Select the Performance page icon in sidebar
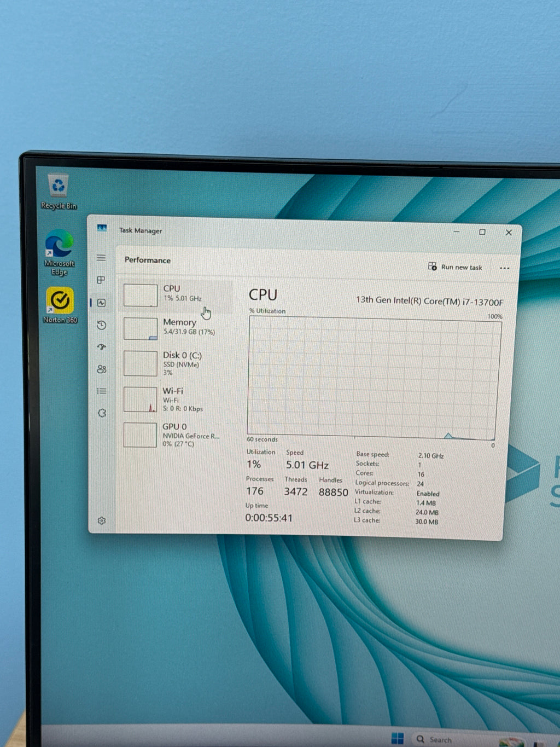The image size is (560, 747). (101, 303)
